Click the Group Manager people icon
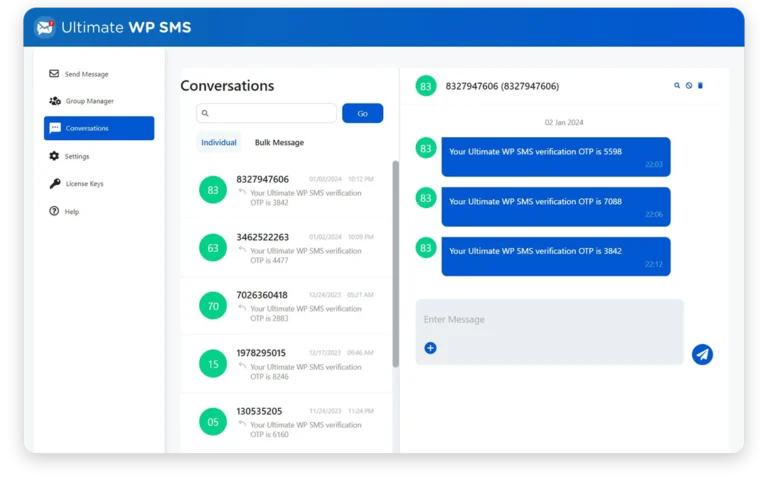 click(x=55, y=101)
